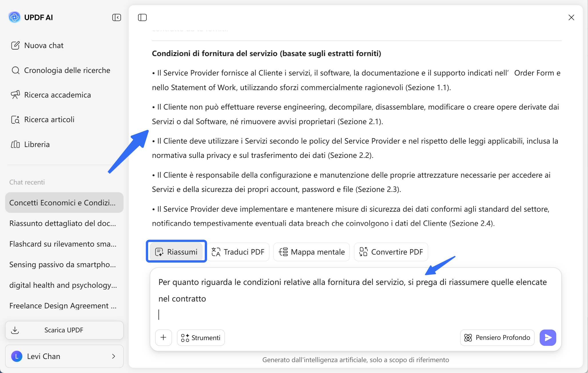
Task: Click the Traduci PDF button
Action: (238, 252)
